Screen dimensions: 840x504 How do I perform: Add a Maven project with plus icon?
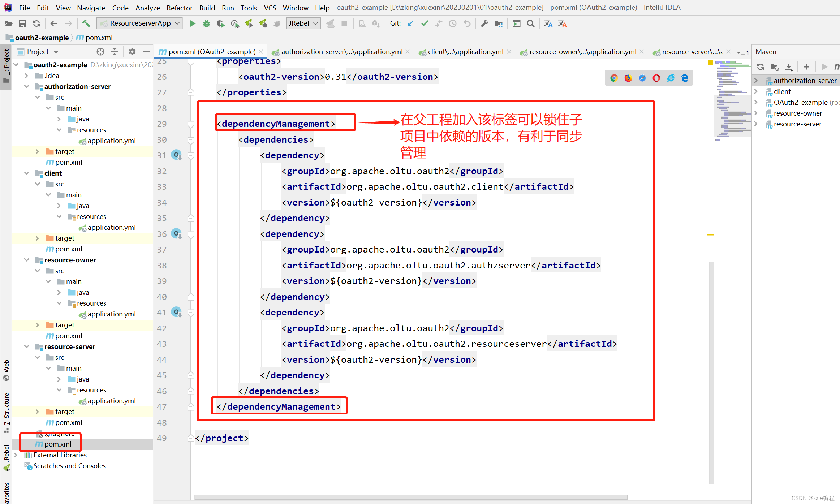806,67
